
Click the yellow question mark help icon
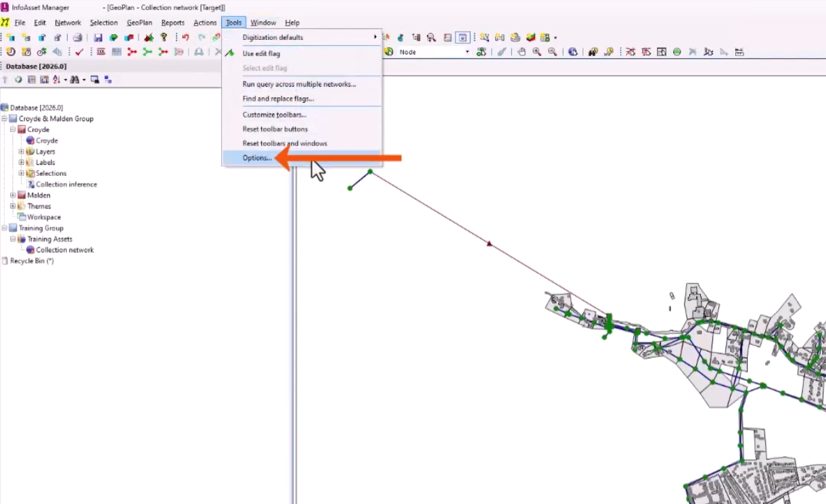point(164,38)
